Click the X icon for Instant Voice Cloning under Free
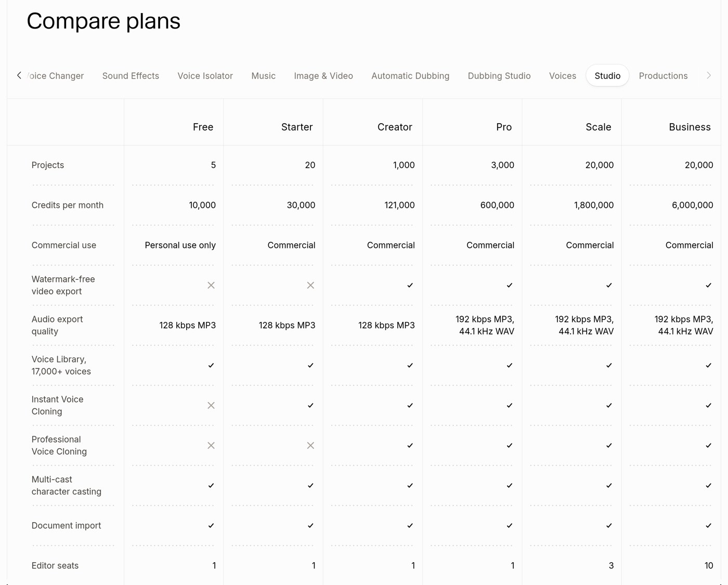 [211, 406]
